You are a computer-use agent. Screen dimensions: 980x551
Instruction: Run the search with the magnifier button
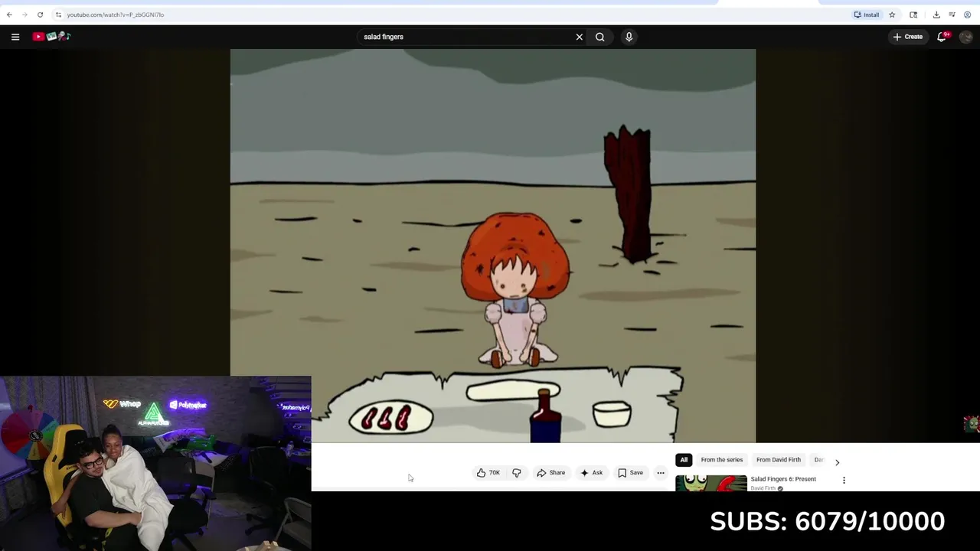coord(600,37)
